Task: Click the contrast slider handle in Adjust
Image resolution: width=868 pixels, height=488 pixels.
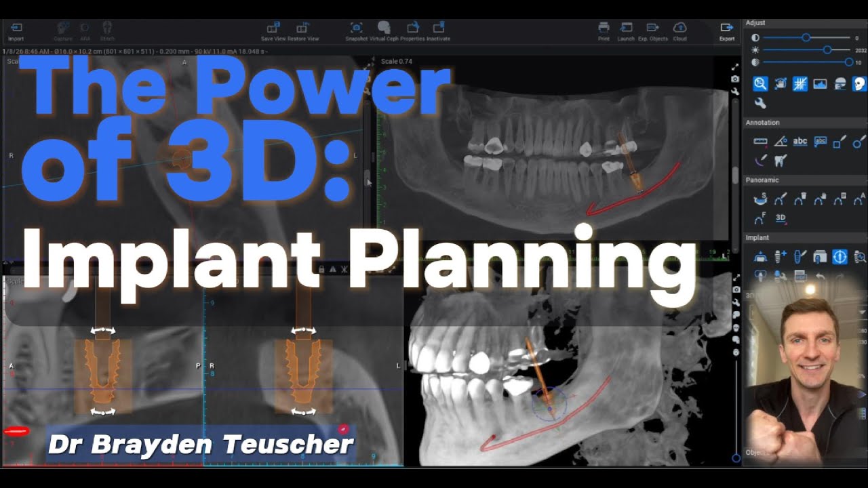Action: (x=806, y=38)
